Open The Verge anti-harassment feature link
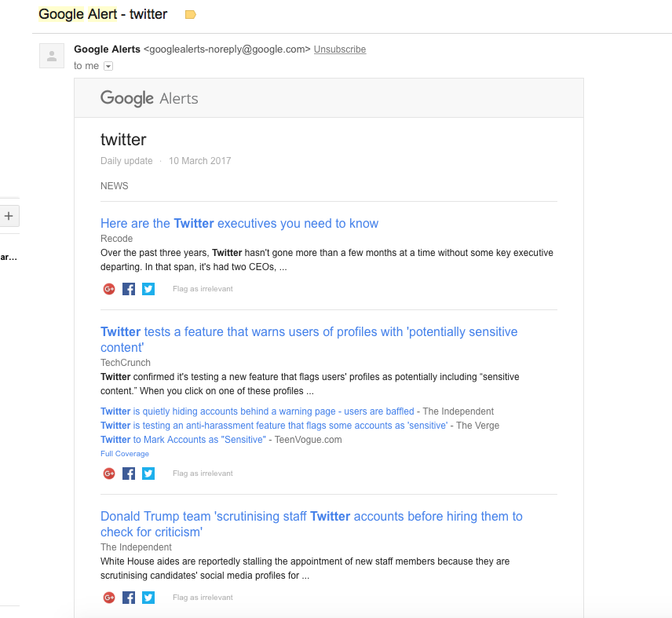The width and height of the screenshot is (672, 618). tap(274, 426)
